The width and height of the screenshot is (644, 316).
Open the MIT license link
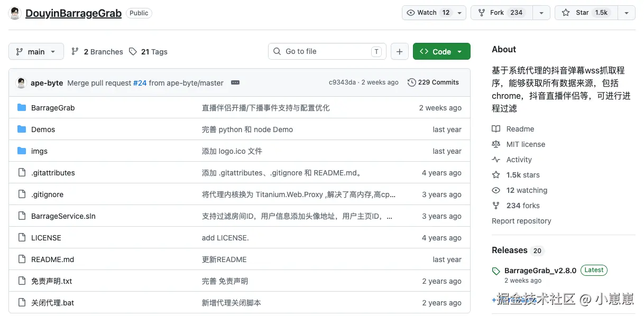point(518,144)
